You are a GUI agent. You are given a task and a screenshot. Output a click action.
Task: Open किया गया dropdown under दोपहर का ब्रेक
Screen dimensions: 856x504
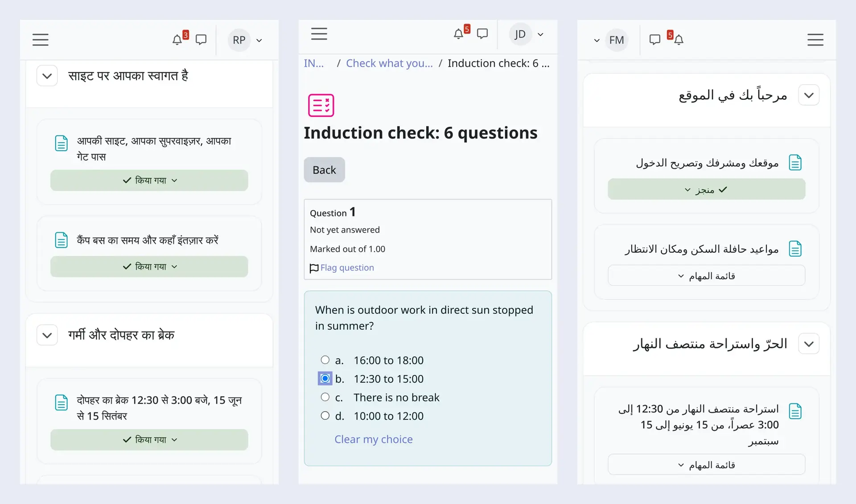pyautogui.click(x=149, y=440)
